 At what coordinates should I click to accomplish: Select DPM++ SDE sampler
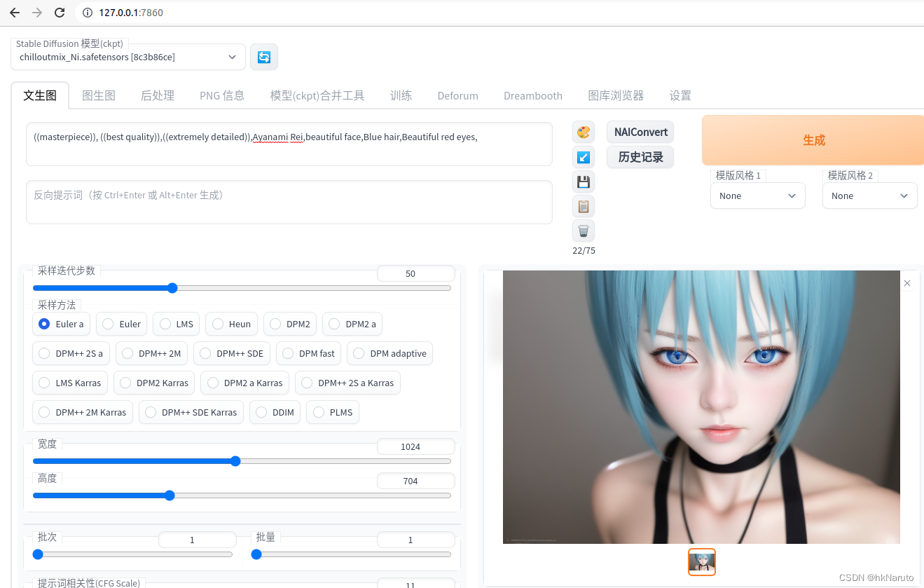coord(232,353)
